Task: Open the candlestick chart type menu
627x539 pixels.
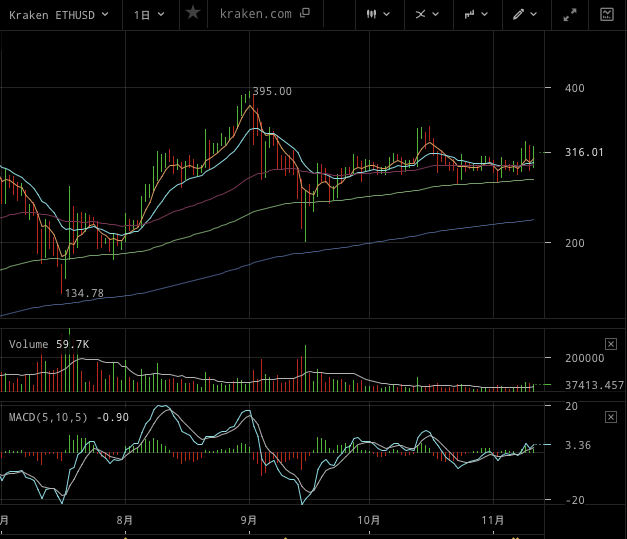Action: click(x=378, y=14)
